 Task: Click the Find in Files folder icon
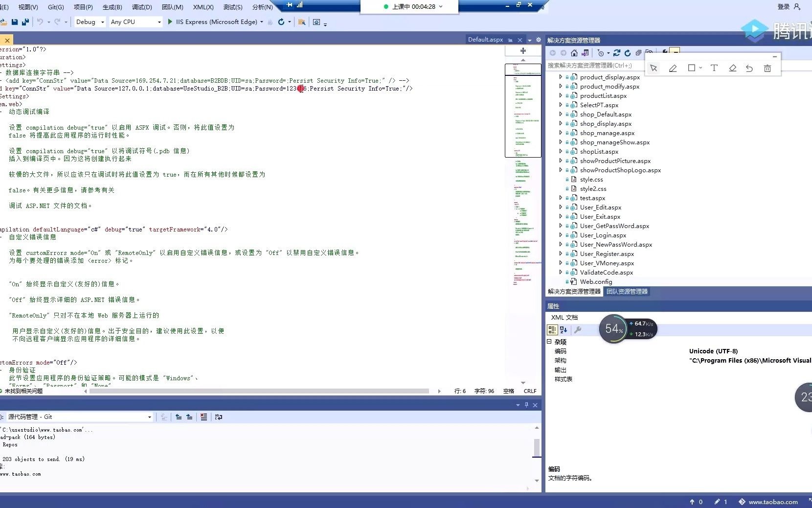(x=302, y=22)
